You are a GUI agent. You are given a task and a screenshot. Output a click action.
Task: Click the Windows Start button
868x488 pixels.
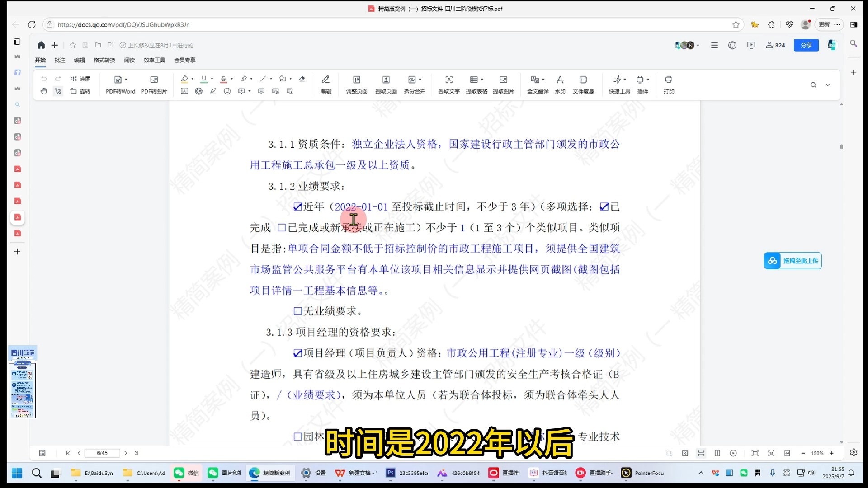point(17,473)
